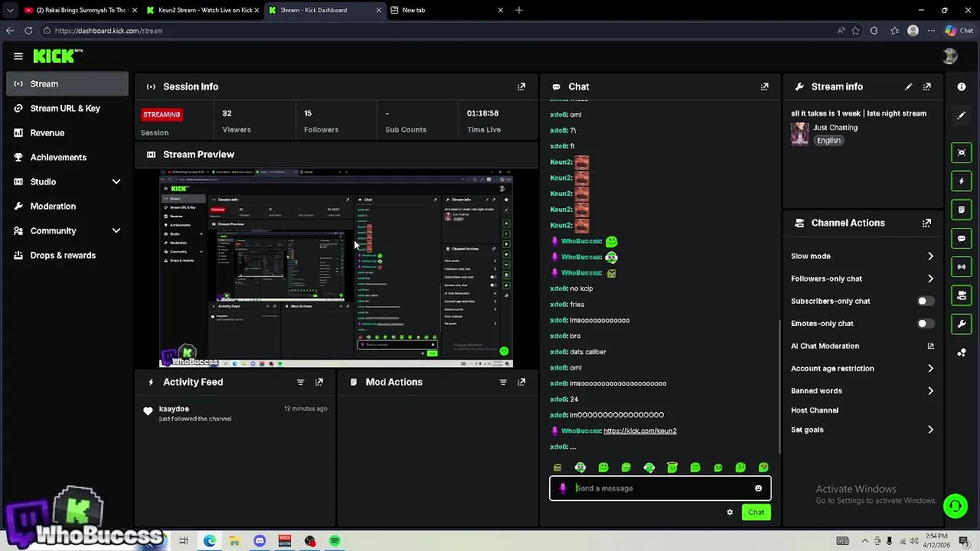
Task: Click the English language tag
Action: point(828,141)
